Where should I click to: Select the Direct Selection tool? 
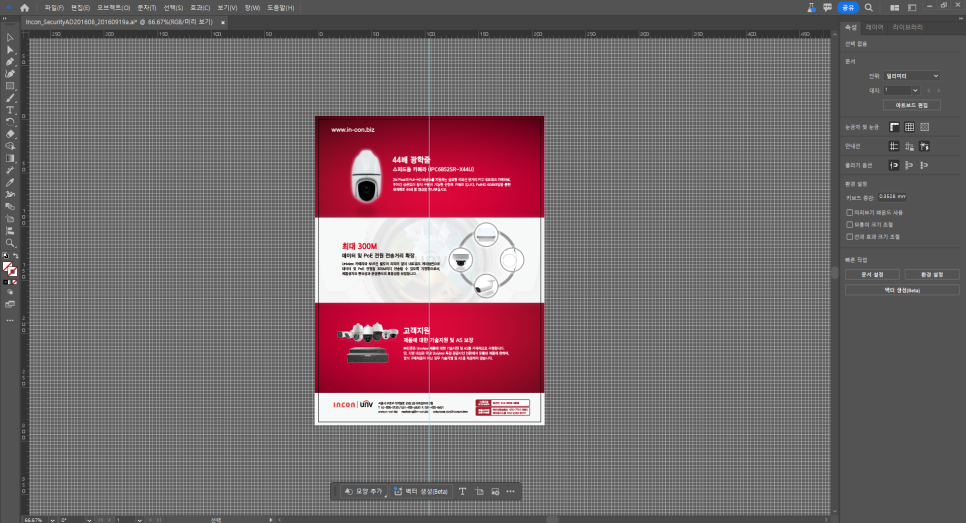tap(10, 50)
